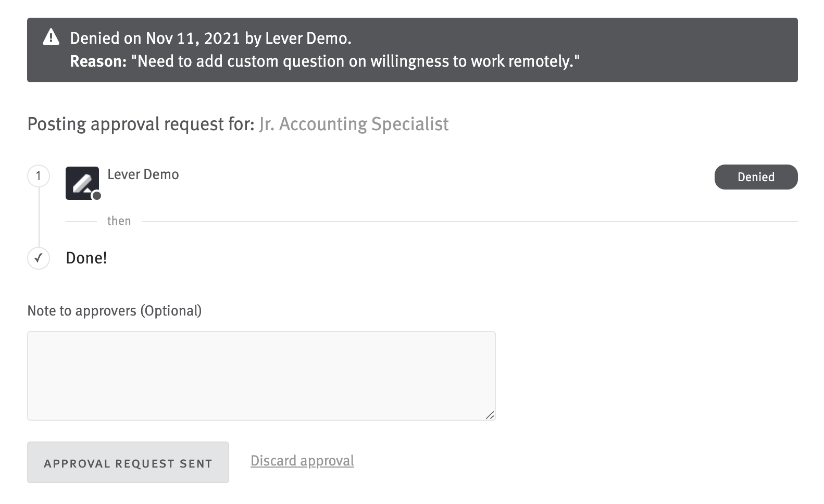Click the checkmark circle beside Done
Screen dimensions: 824x504
click(38, 258)
